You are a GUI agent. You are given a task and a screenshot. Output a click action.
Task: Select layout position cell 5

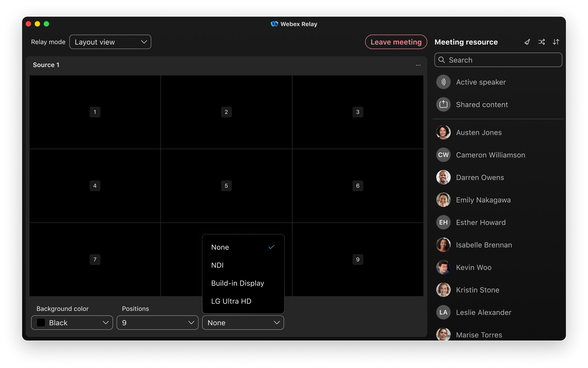(226, 186)
